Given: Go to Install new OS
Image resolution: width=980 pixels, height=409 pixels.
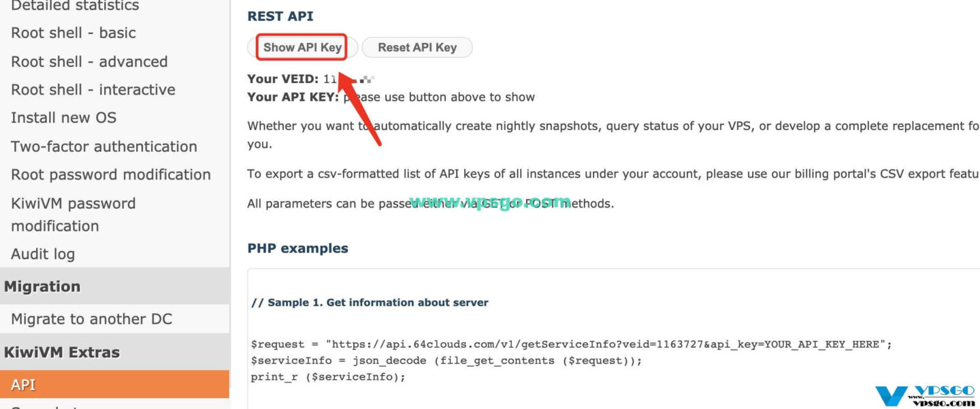Looking at the screenshot, I should coord(64,118).
